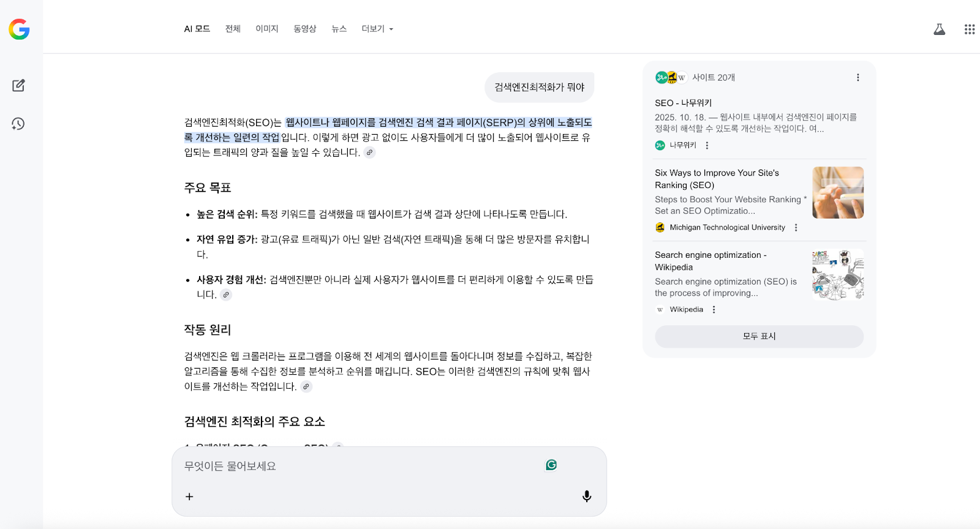980x529 pixels.
Task: Click the Search engine optimization Wikipedia thumbnail
Action: 837,274
